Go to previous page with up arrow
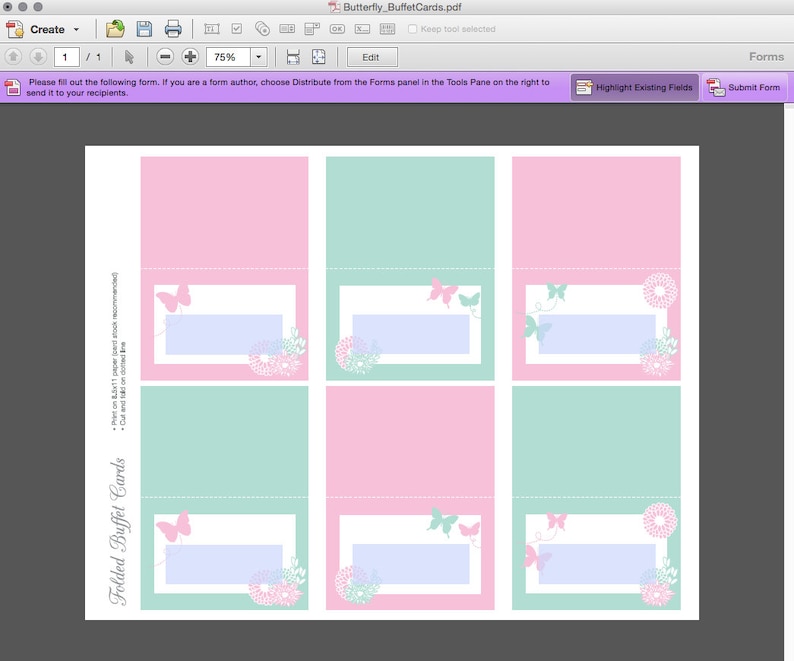The width and height of the screenshot is (794, 661). pyautogui.click(x=13, y=57)
